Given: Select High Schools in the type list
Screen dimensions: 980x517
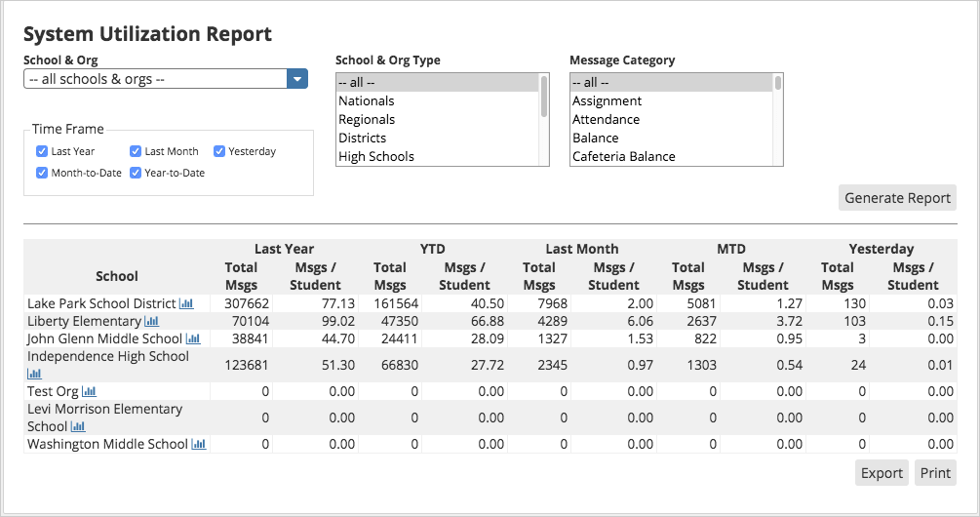Looking at the screenshot, I should 376,156.
